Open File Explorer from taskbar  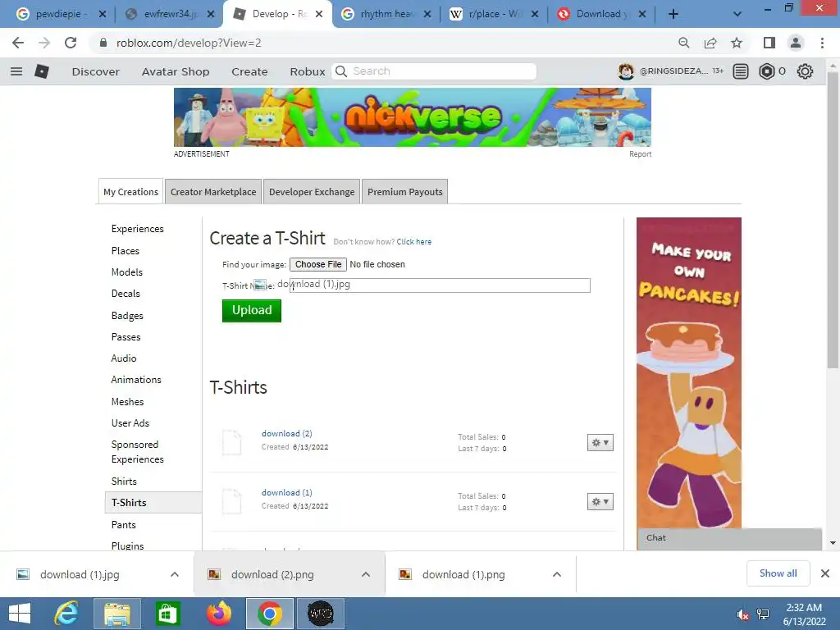click(116, 614)
